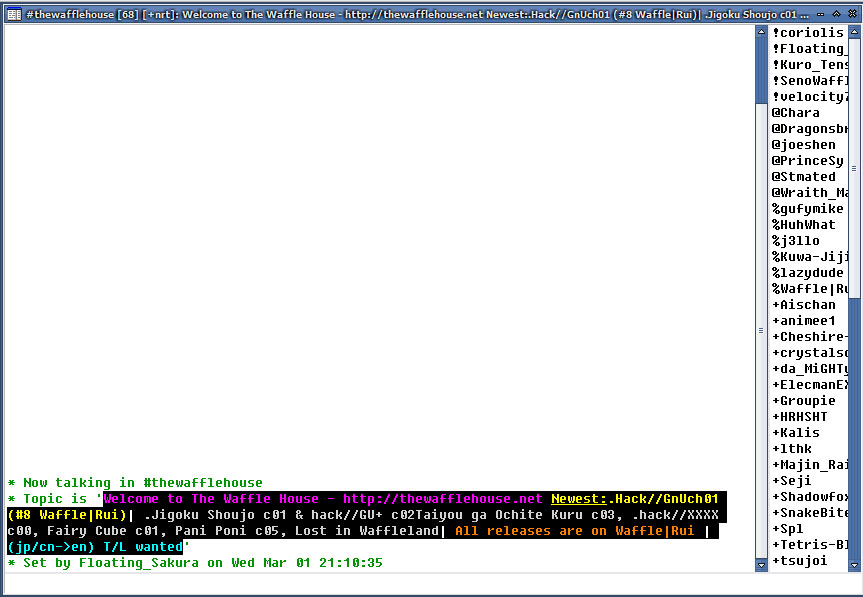The width and height of the screenshot is (863, 597).
Task: Select voiced user +Majin_Rai
Action: click(x=809, y=465)
